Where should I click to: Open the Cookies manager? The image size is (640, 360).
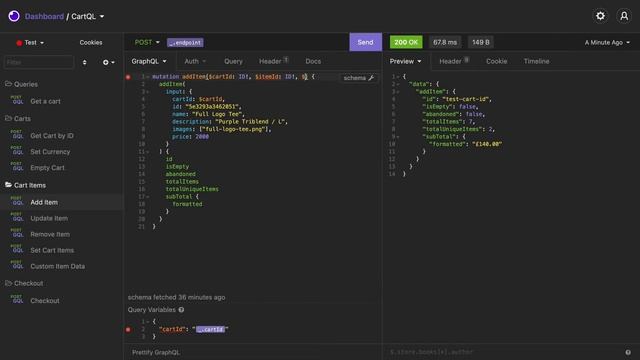click(x=91, y=42)
